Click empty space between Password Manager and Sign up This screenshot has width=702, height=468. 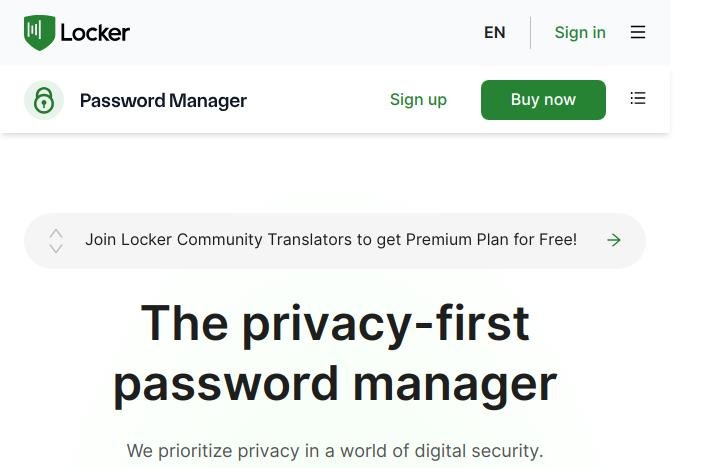tap(318, 100)
